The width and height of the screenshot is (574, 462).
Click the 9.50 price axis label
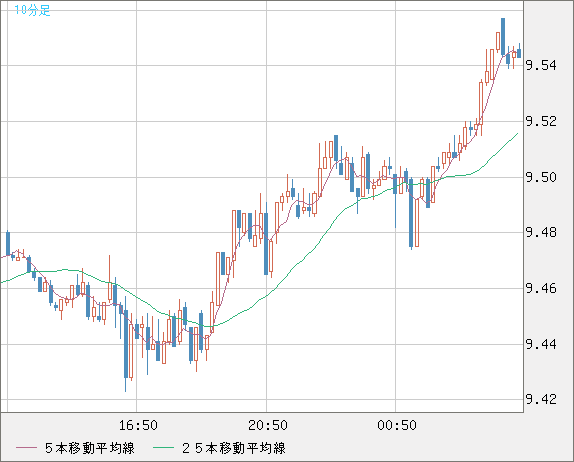[541, 177]
